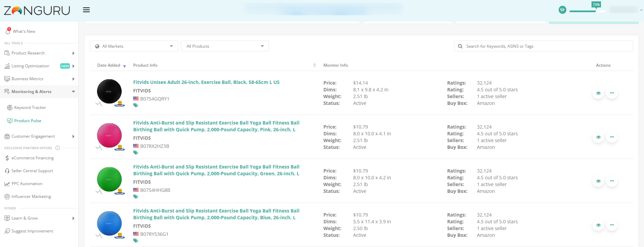Open eCommerce Financing
644x247 pixels.
[33, 158]
